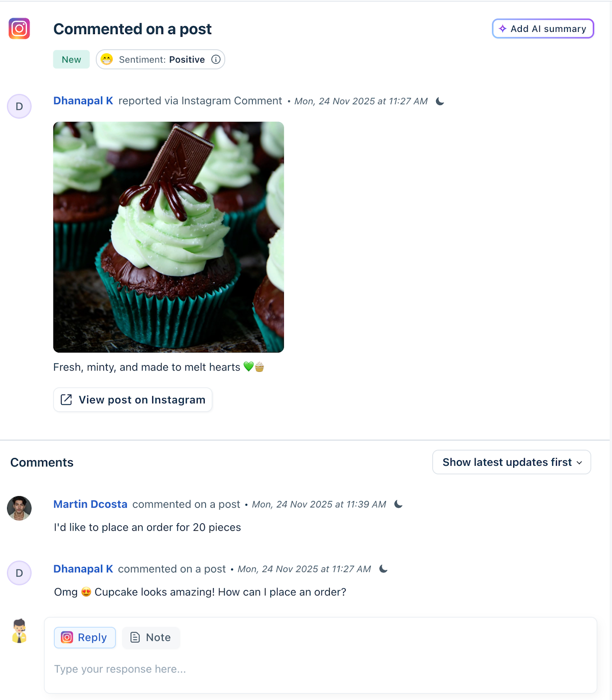This screenshot has width=612, height=700.
Task: Click the agent avatar beside the reply box
Action: [19, 631]
